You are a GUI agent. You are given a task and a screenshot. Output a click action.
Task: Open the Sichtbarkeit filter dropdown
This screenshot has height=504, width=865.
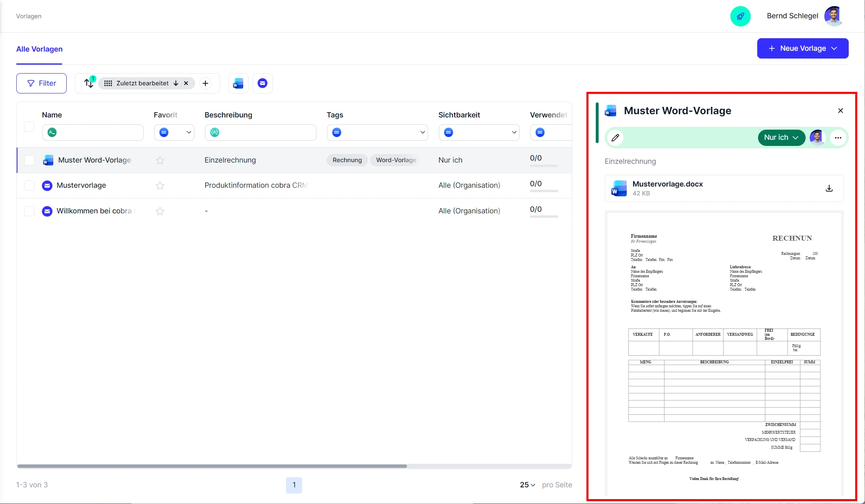tap(479, 133)
